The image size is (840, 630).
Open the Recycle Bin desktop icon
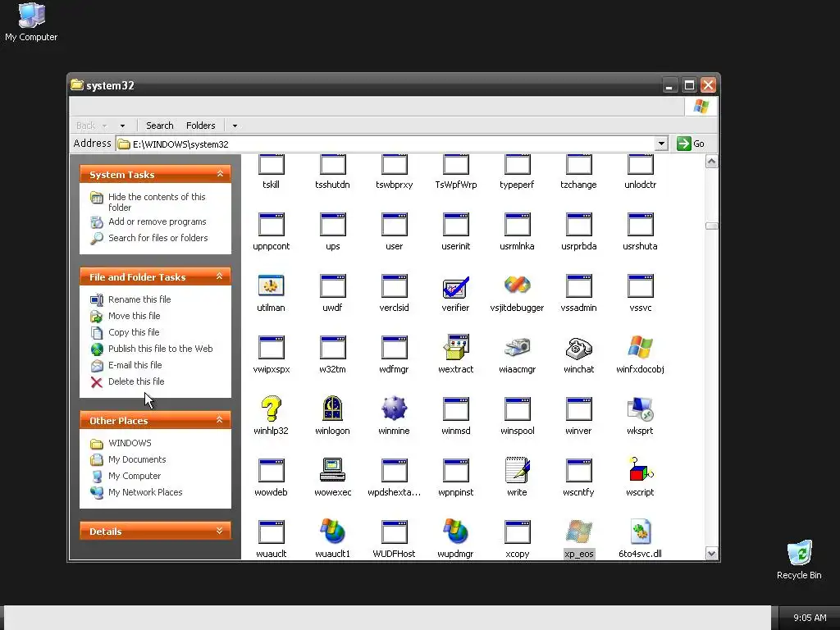coord(799,559)
